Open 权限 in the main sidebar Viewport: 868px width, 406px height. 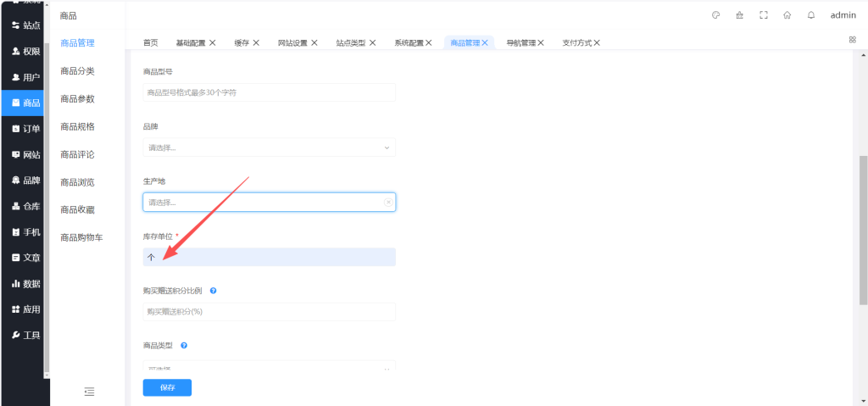pyautogui.click(x=25, y=52)
